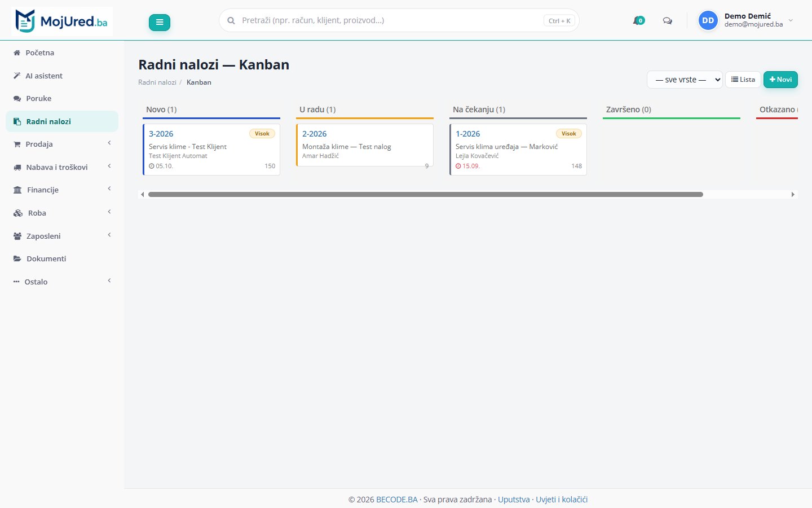
Task: Expand the Roba submenu chevron
Action: (x=109, y=212)
